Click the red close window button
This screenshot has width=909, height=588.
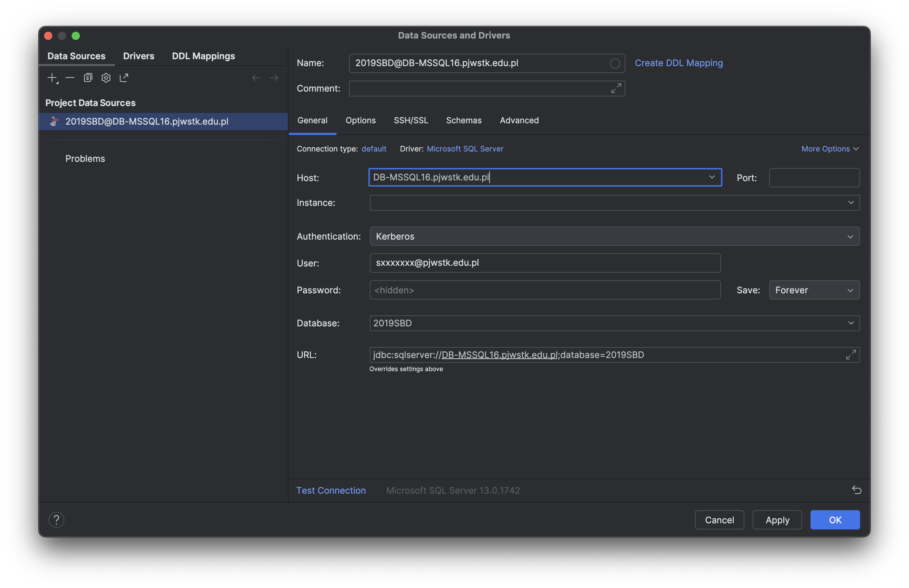coord(48,36)
